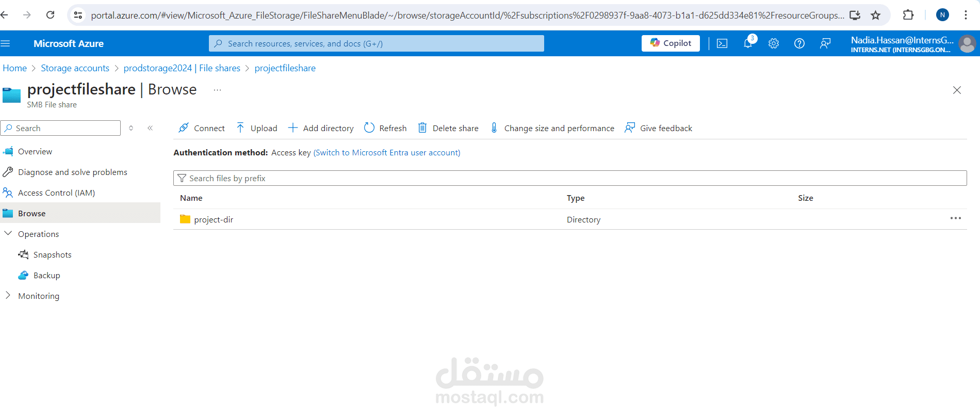This screenshot has width=980, height=415.
Task: Open Overview in the side menu
Action: pos(35,151)
